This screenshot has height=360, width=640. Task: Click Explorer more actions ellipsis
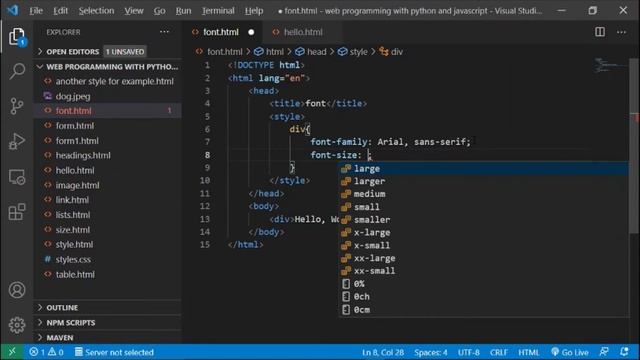(164, 32)
